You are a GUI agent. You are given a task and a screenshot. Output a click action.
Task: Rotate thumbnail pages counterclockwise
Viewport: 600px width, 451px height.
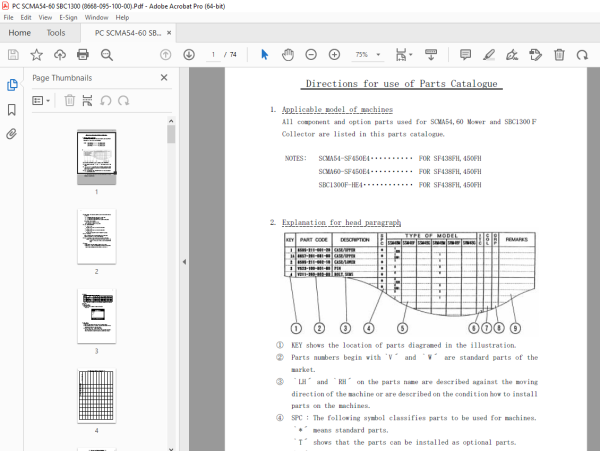(x=106, y=101)
